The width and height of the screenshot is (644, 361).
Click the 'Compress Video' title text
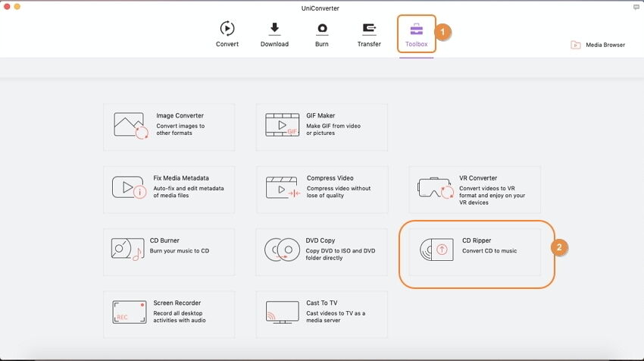coord(330,178)
